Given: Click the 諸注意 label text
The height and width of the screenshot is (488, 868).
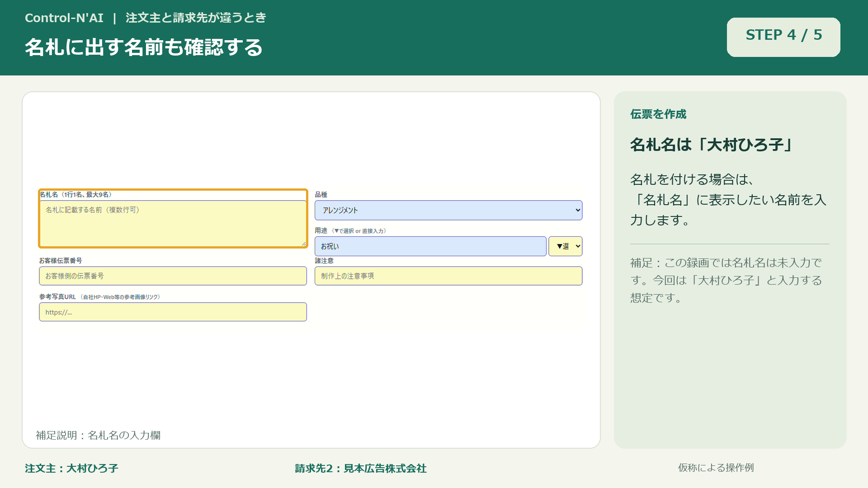Looking at the screenshot, I should pyautogui.click(x=324, y=261).
